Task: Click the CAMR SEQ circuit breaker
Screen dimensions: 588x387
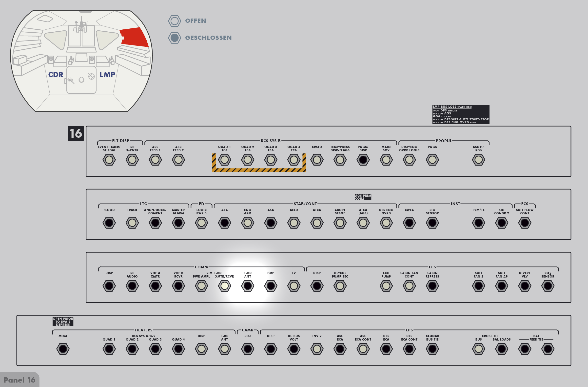Action: coord(248,349)
